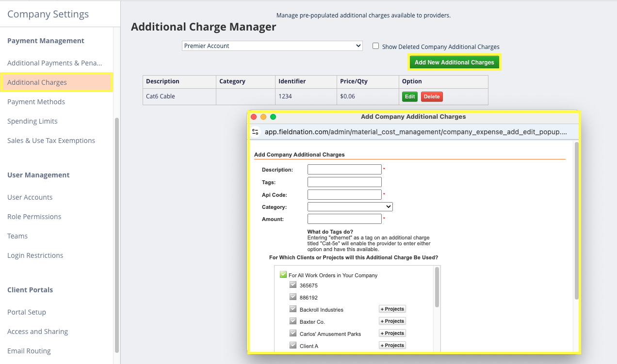Screen dimensions: 617x364
Task: Edit the Cat6 Cable charge
Action: 410,96
